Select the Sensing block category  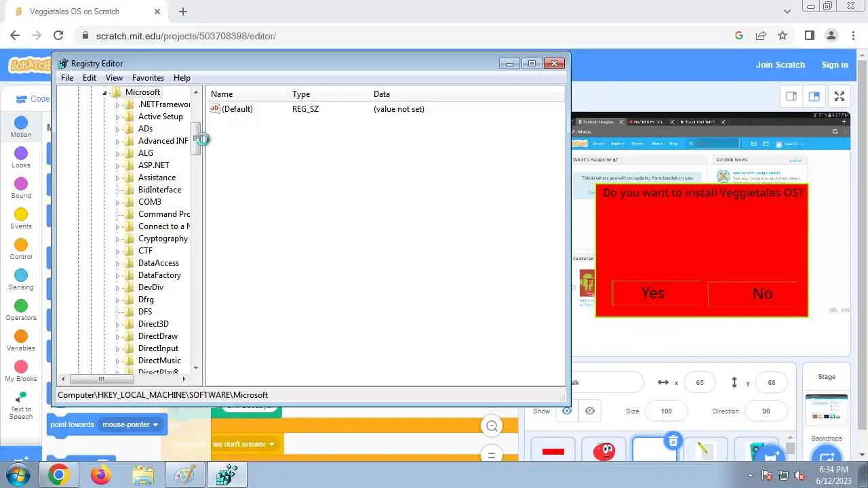(21, 279)
